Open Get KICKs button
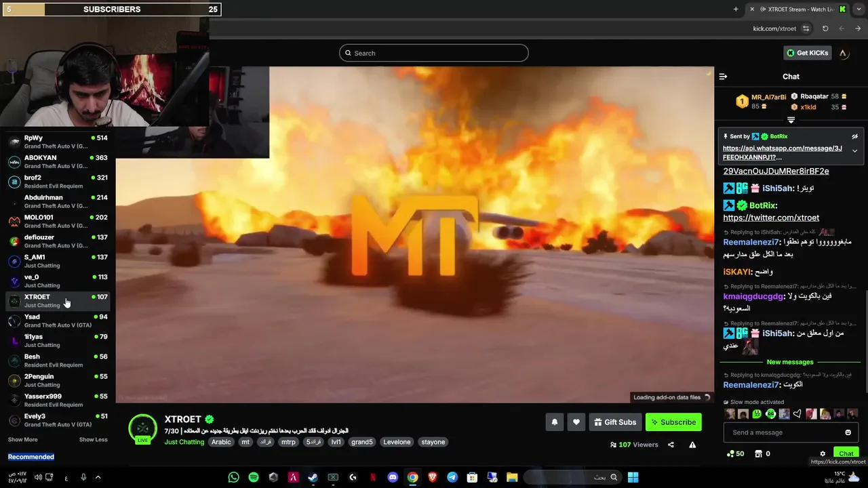Screen dimensions: 868x488 click(x=807, y=53)
